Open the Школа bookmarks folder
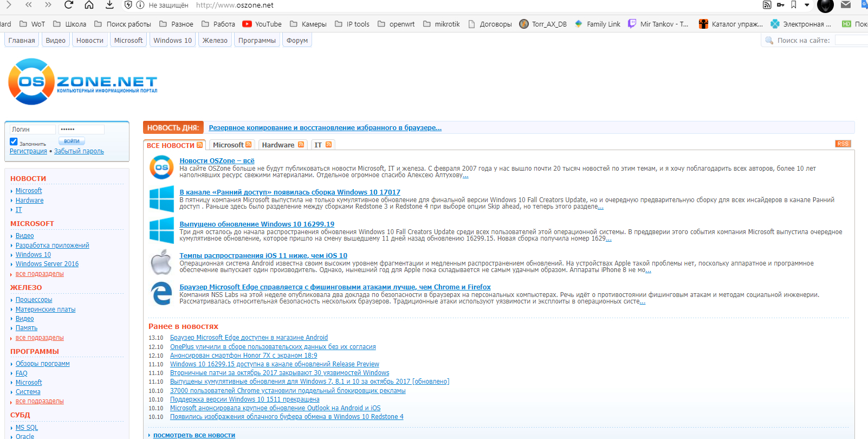The image size is (868, 439). [69, 24]
